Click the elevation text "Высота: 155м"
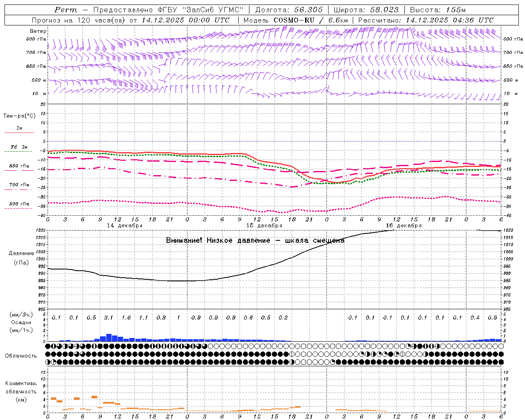Image resolution: width=525 pixels, height=420 pixels. pos(438,10)
